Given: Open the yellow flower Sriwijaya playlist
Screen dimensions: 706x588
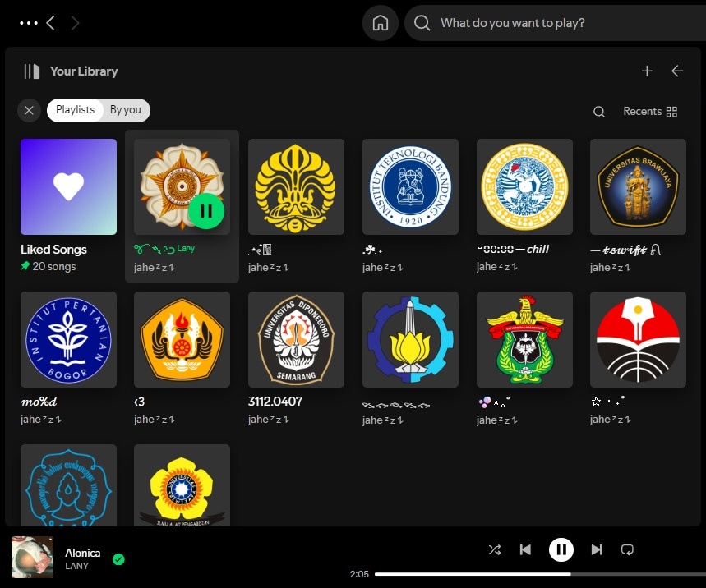Looking at the screenshot, I should (182, 485).
